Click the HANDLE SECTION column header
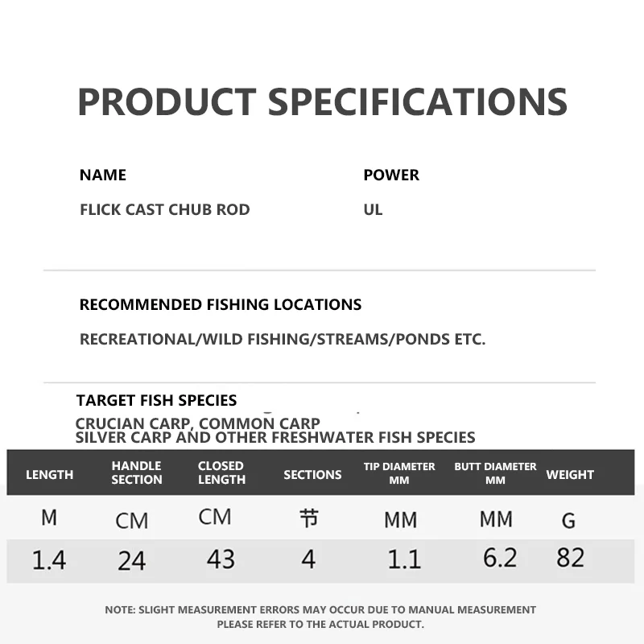Screen dimensions: 644x644 pyautogui.click(x=137, y=473)
